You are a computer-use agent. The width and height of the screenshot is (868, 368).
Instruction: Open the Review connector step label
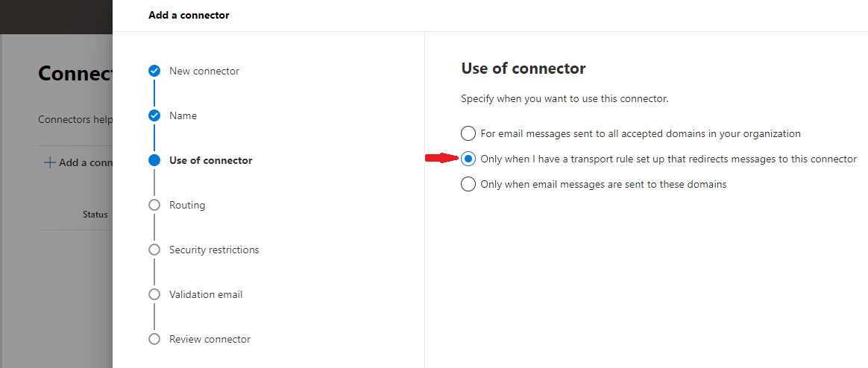(210, 339)
